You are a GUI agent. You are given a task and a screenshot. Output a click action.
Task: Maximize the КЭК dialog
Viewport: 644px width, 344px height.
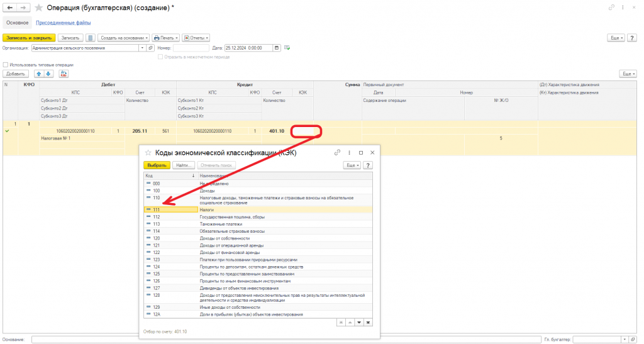click(x=361, y=152)
